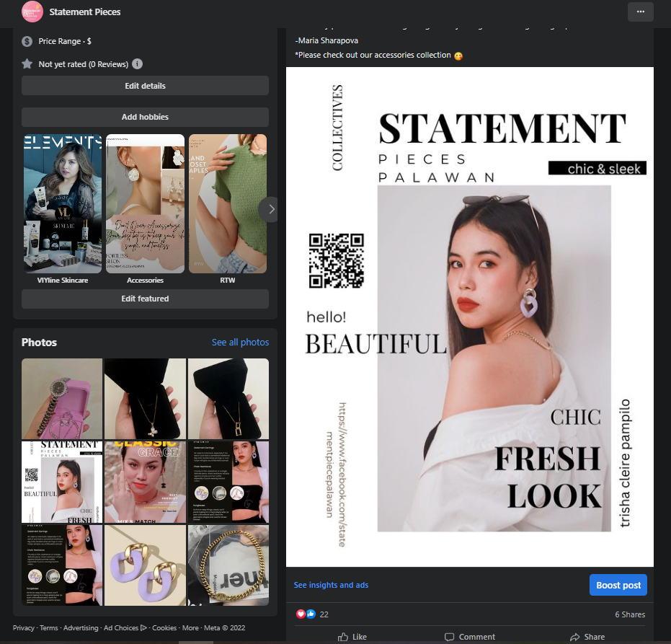
Task: Click the heart reaction icon
Action: pyautogui.click(x=301, y=614)
